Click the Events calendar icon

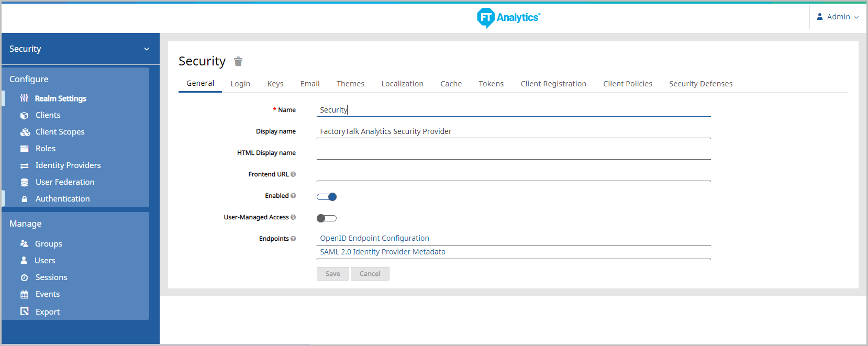24,295
